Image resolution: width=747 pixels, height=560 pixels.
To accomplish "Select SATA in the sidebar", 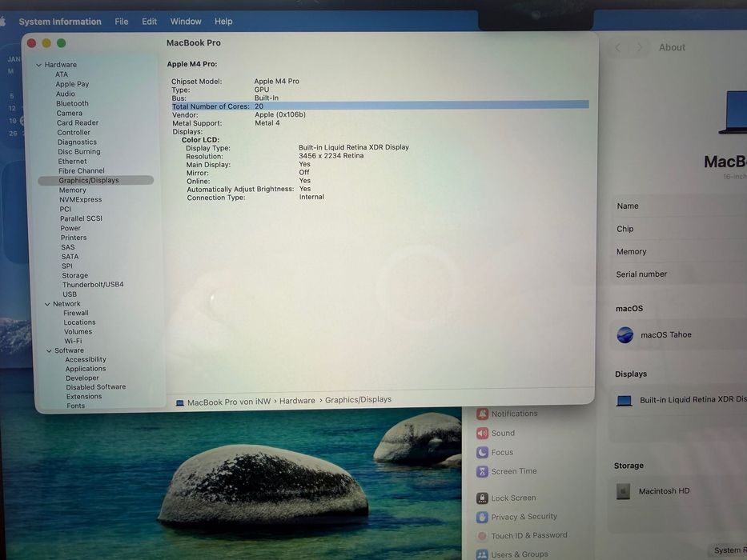I will click(70, 256).
